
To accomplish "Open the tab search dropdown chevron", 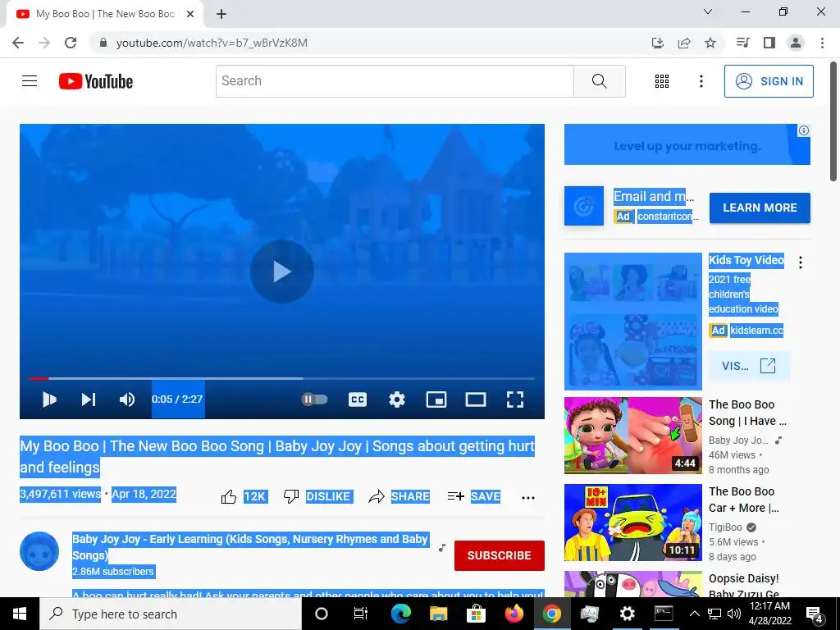I will coord(708,11).
